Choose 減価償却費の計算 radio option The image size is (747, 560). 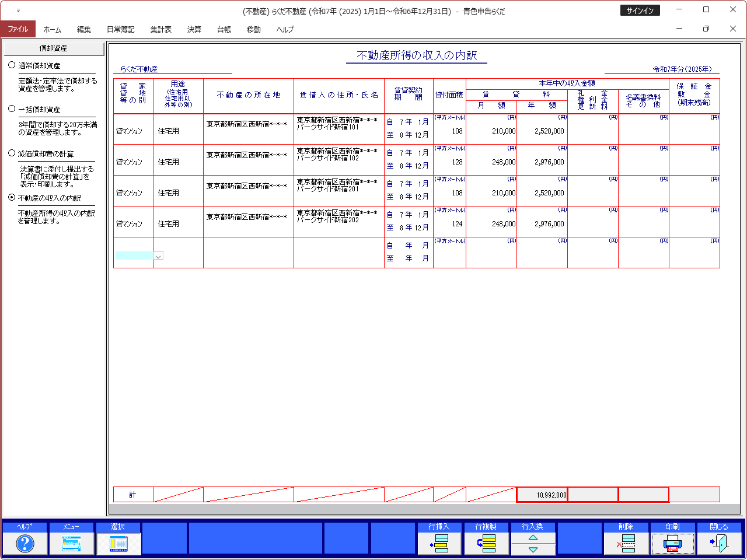[12, 153]
